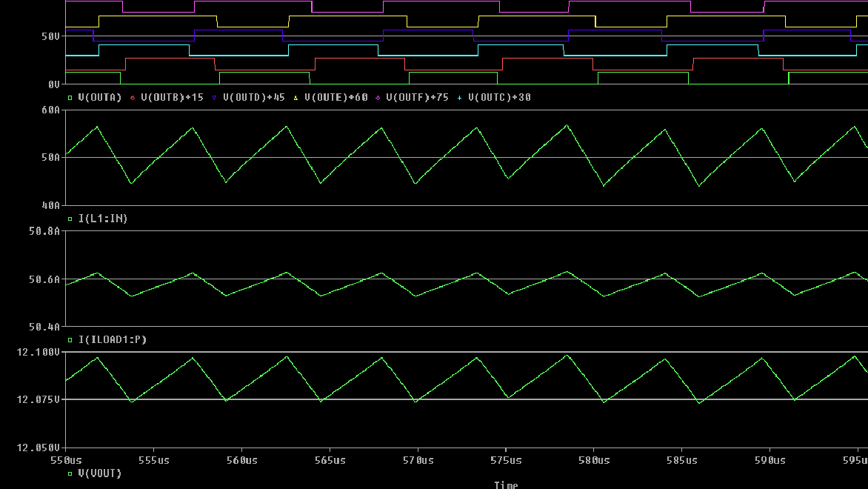The height and width of the screenshot is (489, 868).
Task: Click the 50V label on the top plot axis
Action: (50, 36)
